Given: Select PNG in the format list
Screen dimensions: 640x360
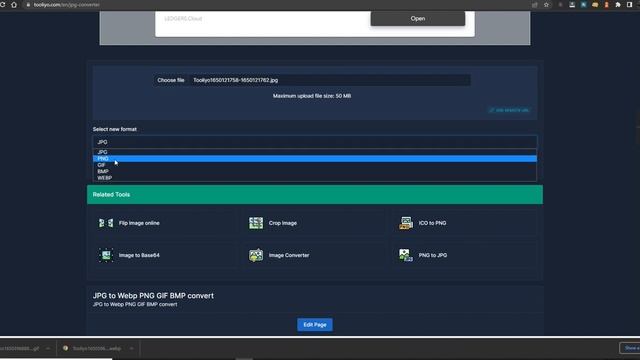Looking at the screenshot, I should point(315,158).
